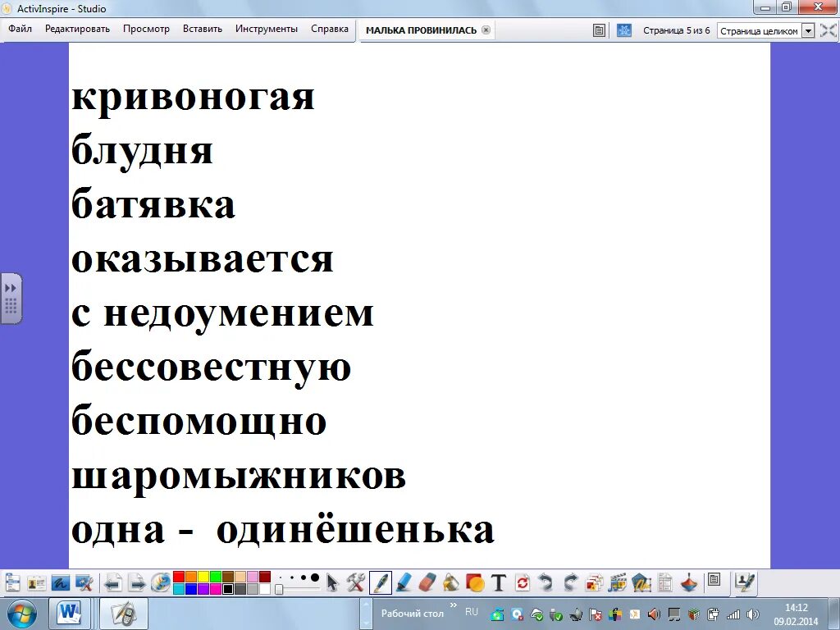Viewport: 840px width, 630px height.
Task: Open the Редактировать menu
Action: pyautogui.click(x=77, y=29)
